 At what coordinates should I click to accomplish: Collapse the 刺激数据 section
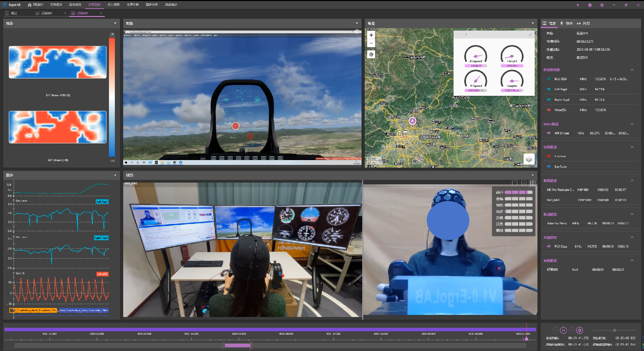click(632, 260)
